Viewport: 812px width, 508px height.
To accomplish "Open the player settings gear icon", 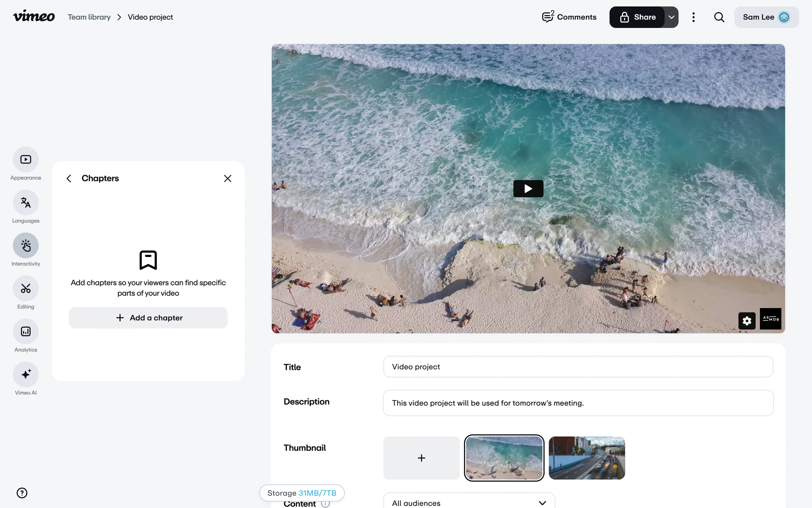I will coord(746,321).
